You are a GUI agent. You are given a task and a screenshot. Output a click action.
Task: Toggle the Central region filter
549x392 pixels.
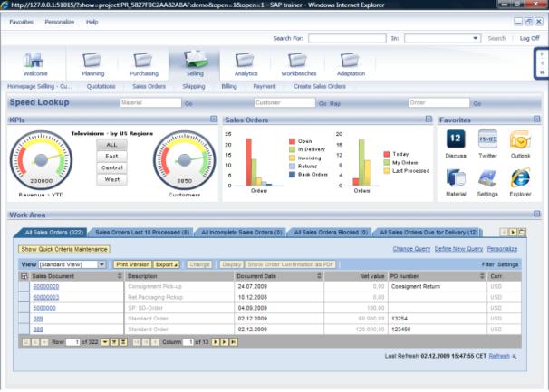(111, 167)
